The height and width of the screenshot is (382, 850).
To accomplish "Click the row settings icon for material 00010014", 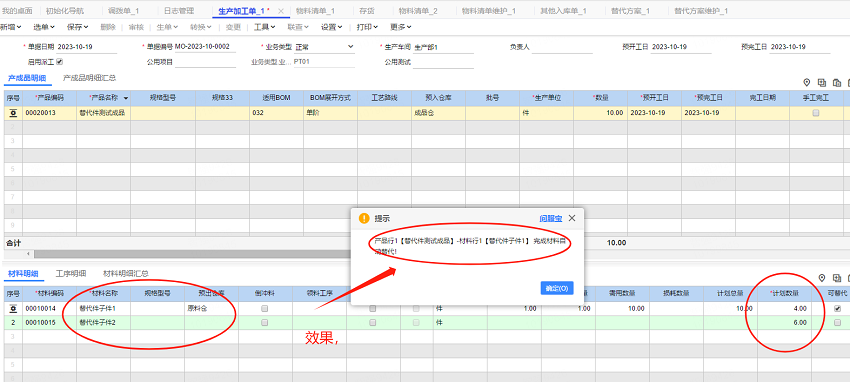I will (13, 308).
